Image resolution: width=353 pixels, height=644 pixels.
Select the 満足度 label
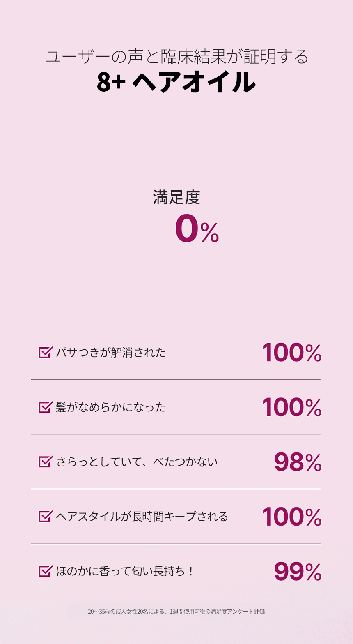tap(176, 197)
